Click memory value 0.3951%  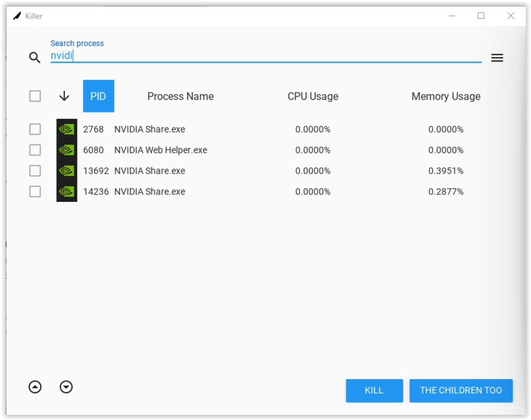446,171
